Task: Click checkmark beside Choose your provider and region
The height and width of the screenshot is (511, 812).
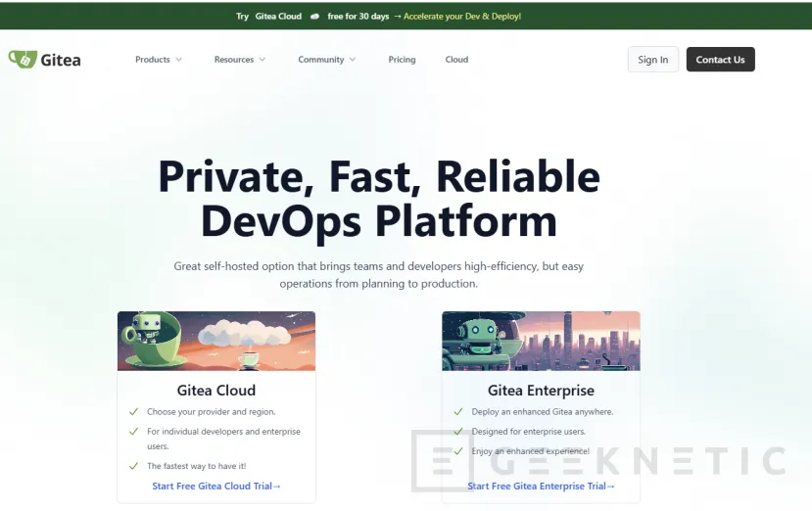Action: [133, 412]
